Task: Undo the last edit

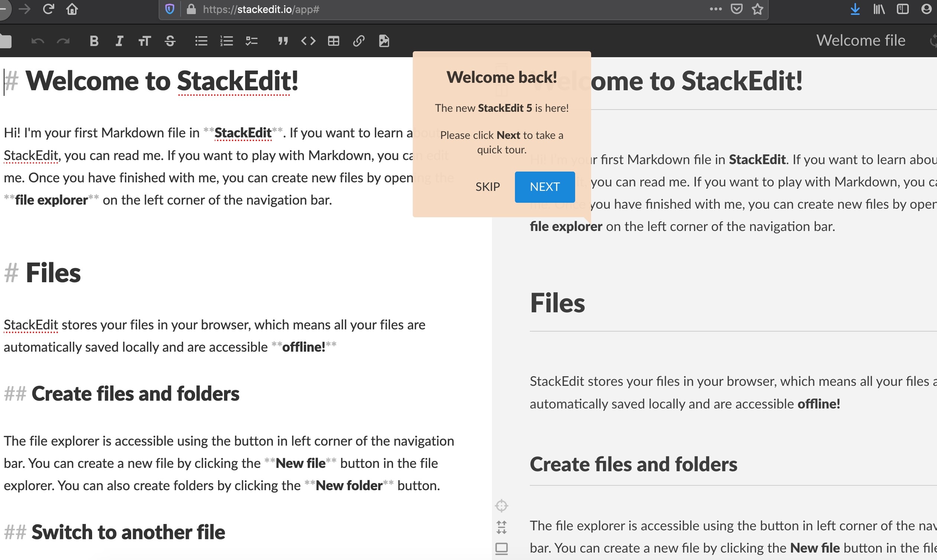Action: 38,41
